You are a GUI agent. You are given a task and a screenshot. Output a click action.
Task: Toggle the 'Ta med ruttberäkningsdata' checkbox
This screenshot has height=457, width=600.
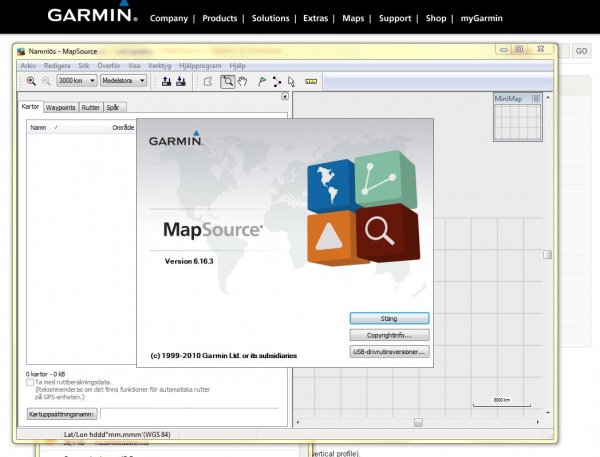click(30, 383)
